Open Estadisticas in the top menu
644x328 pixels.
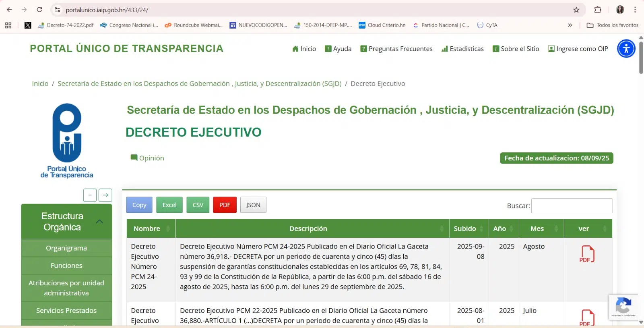462,49
